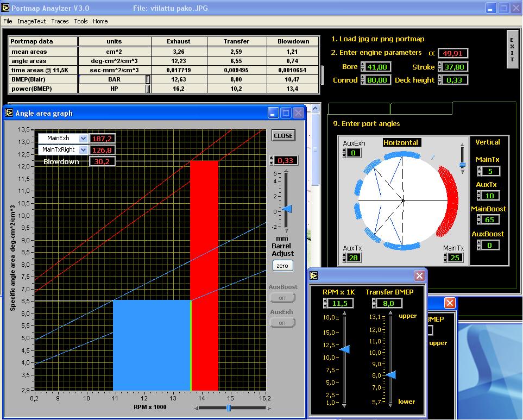Click the Portmap Analyzer title bar icon
This screenshot has width=523, height=420.
pyautogui.click(x=5, y=9)
